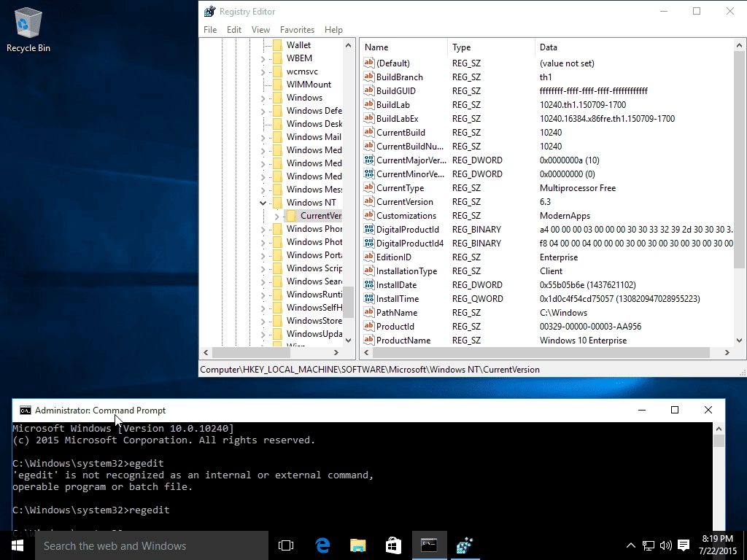
Task: Click the Registry Editor title bar icon
Action: (209, 12)
